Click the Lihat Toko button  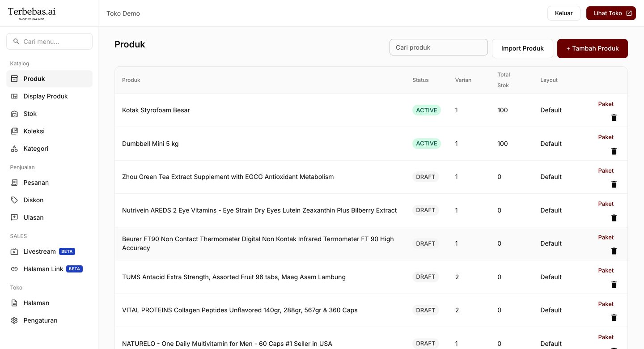[611, 13]
